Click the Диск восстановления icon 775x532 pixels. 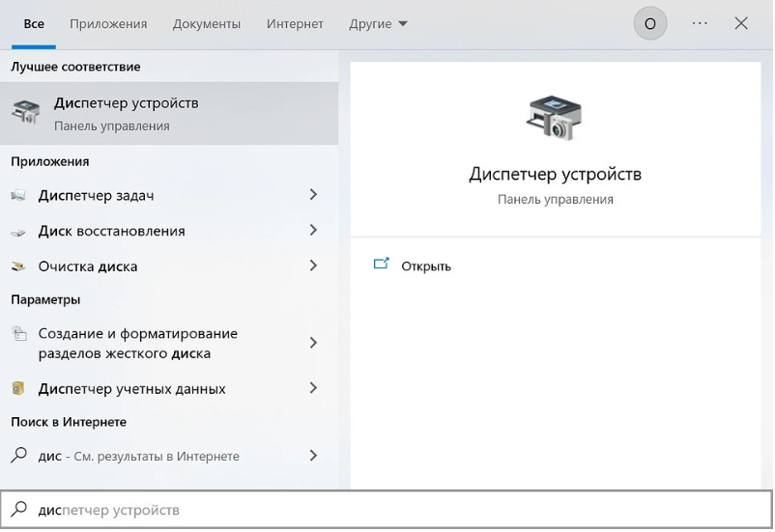point(19,232)
